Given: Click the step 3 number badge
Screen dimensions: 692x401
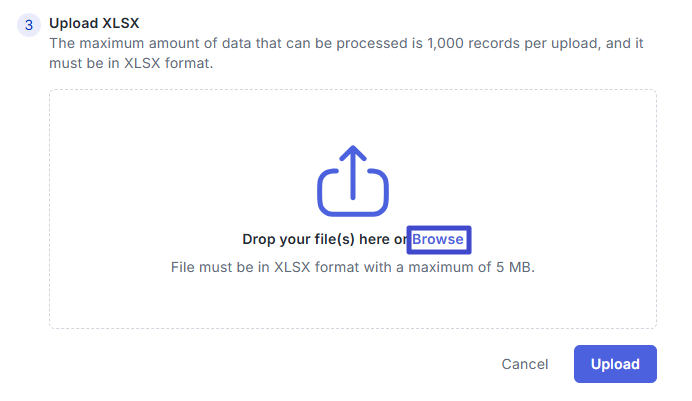Looking at the screenshot, I should 29,25.
